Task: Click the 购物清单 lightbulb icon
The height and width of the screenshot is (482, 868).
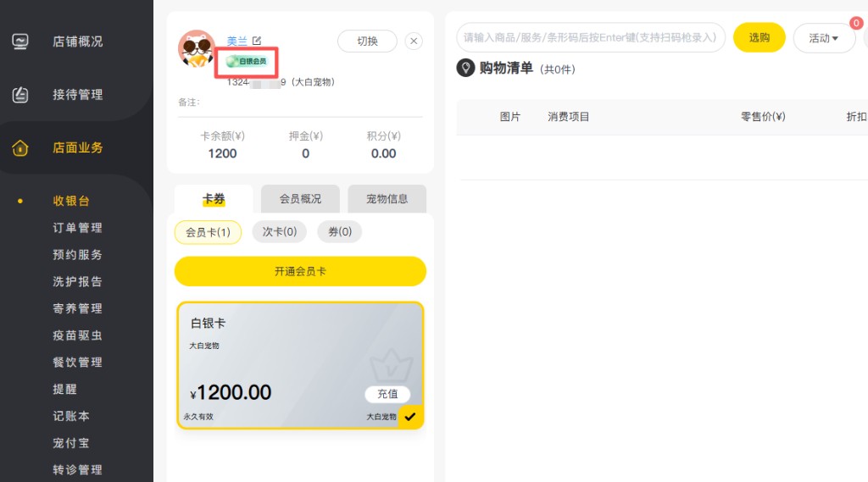Action: coord(465,68)
